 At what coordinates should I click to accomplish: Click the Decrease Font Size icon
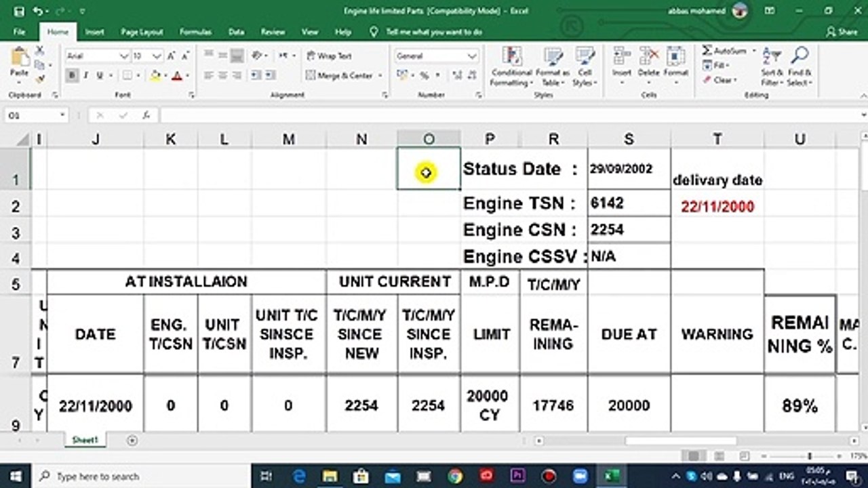[x=184, y=56]
